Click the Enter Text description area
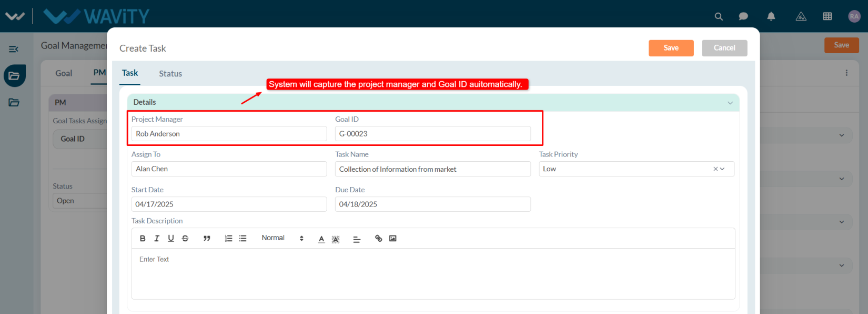868x314 pixels. click(x=433, y=273)
